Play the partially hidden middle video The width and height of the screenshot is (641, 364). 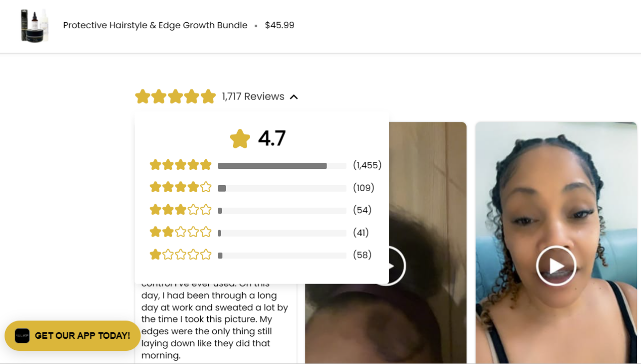(397, 266)
